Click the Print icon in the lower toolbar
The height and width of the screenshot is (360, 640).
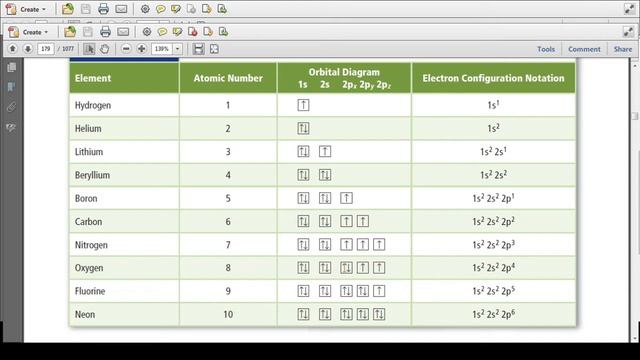(x=105, y=31)
